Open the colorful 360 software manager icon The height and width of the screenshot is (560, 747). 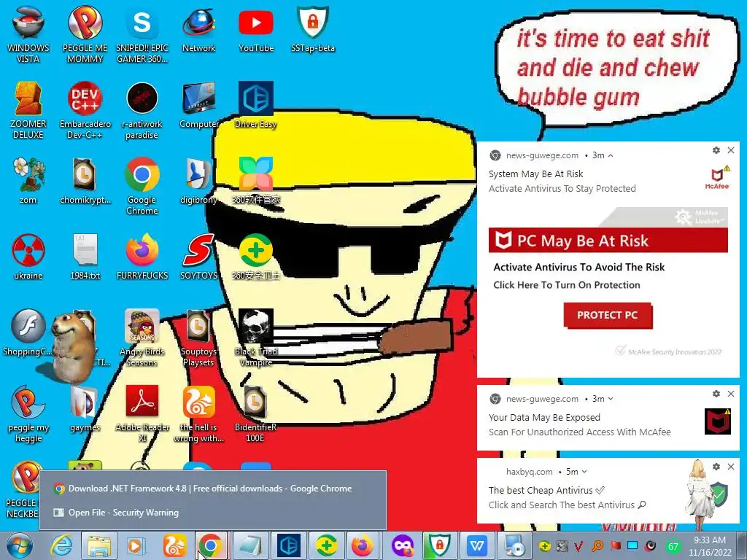pyautogui.click(x=256, y=181)
